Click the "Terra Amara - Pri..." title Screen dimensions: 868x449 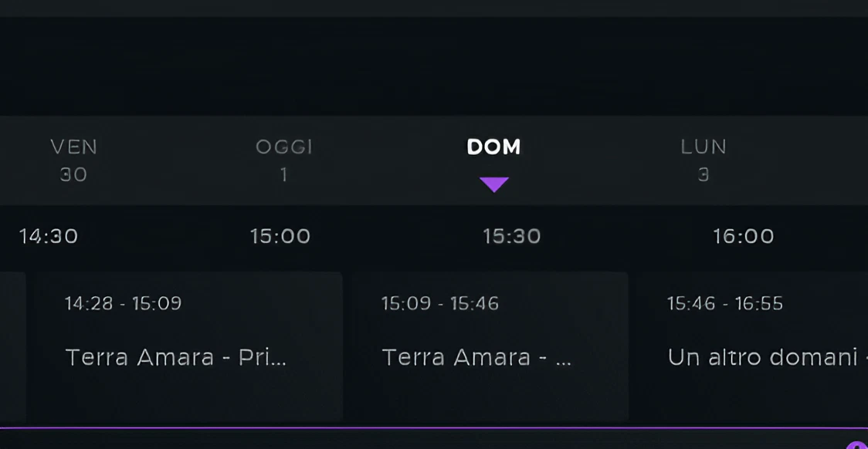[x=176, y=357]
